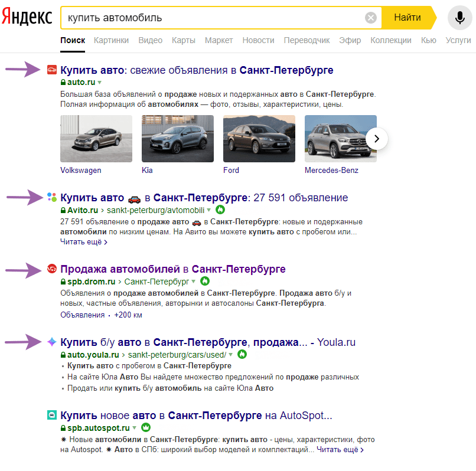The image size is (476, 471).
Task: Click the Яндекс logo
Action: [27, 17]
